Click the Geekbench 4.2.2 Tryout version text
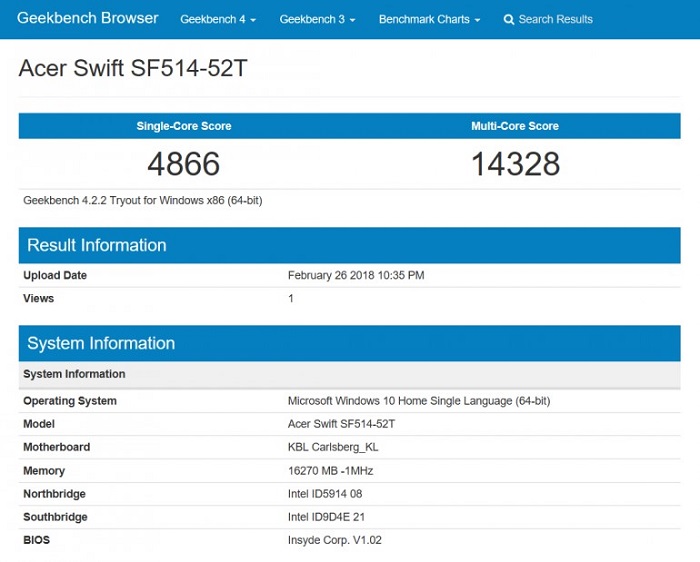This screenshot has width=700, height=562. [143, 201]
